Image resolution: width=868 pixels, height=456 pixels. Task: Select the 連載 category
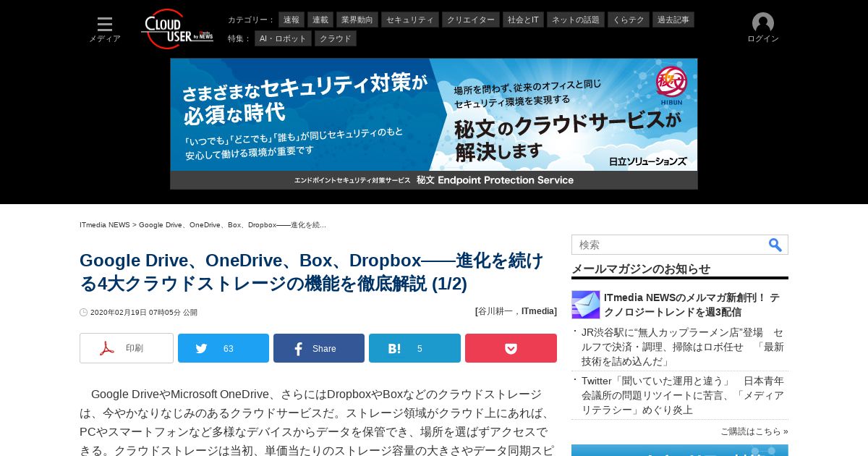click(320, 20)
